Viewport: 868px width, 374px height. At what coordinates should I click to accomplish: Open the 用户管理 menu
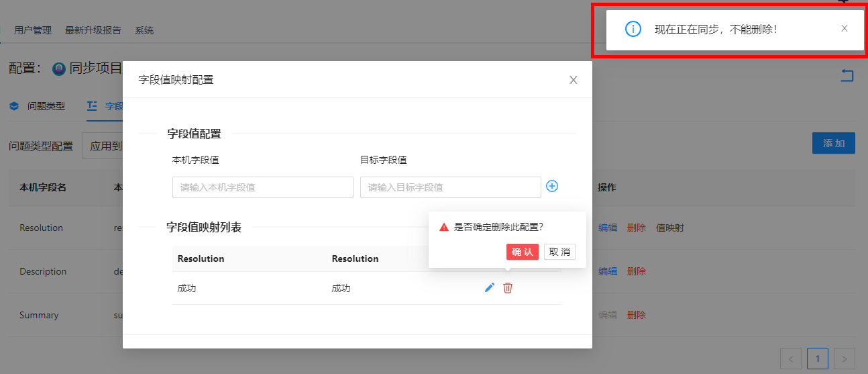[33, 30]
